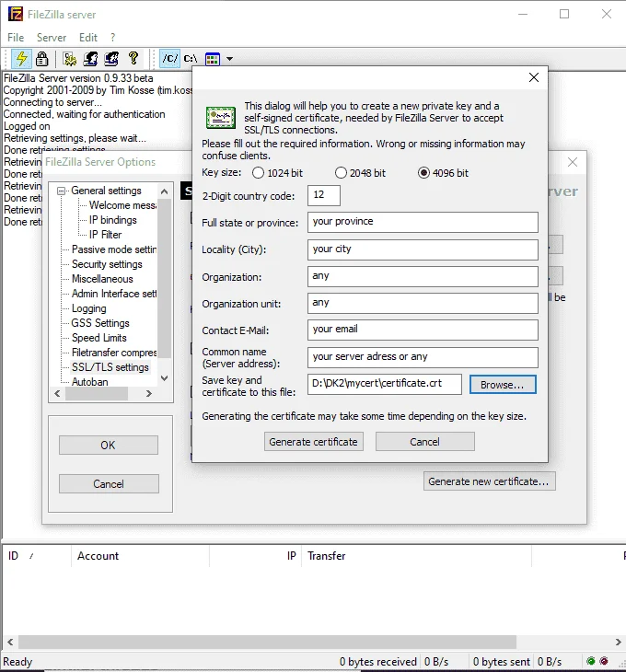Open the ? help menu
Screen dimensions: 626x672
[x=112, y=38]
